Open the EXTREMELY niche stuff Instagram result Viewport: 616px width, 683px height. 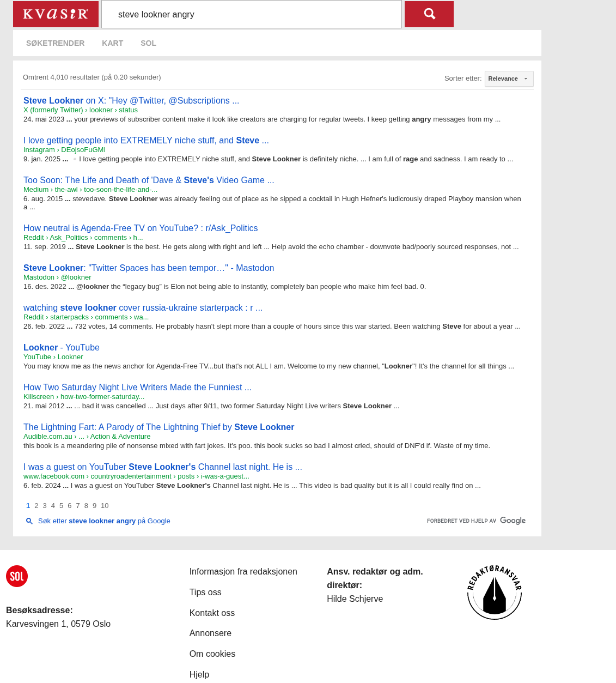(x=146, y=140)
